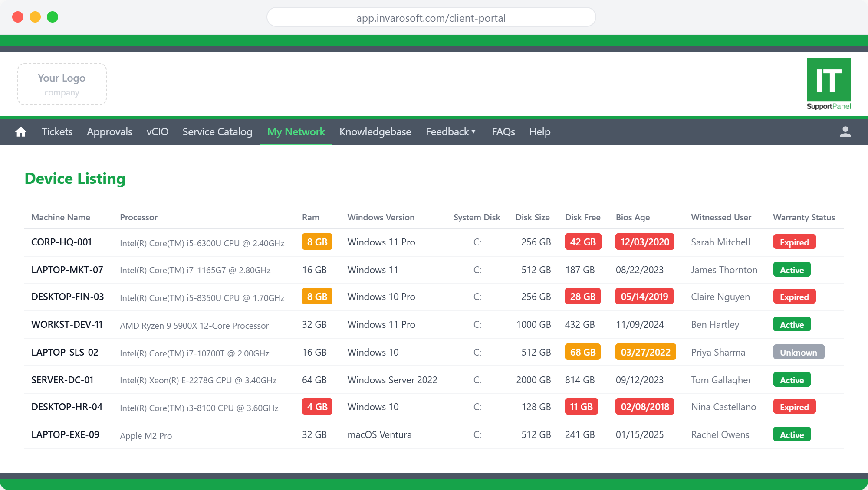Screen dimensions: 868x490
Task: Click the Expired badge for CORP-HQ-001
Action: point(794,242)
